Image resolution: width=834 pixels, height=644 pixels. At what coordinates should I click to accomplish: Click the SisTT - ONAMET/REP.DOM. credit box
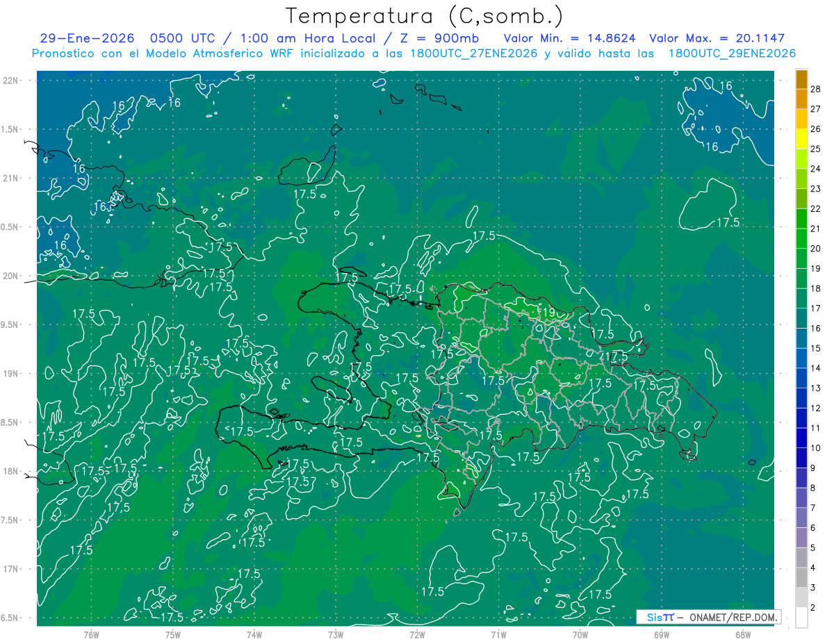[x=708, y=617]
